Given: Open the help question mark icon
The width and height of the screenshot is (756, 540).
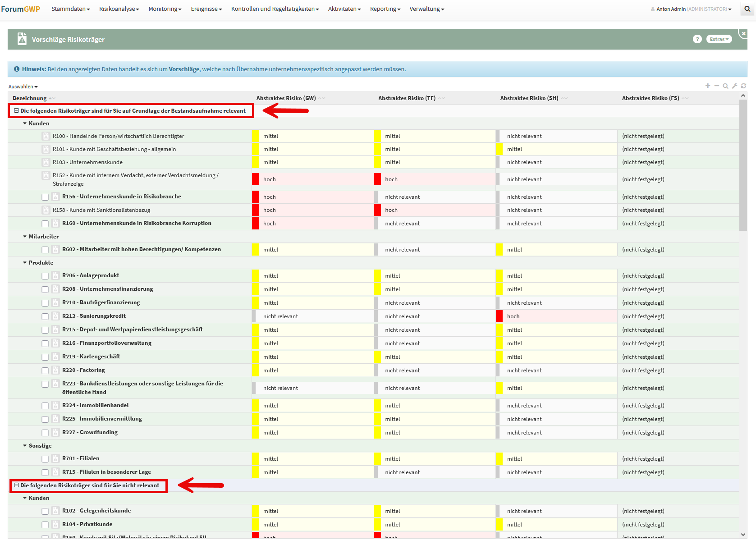Looking at the screenshot, I should click(x=697, y=39).
